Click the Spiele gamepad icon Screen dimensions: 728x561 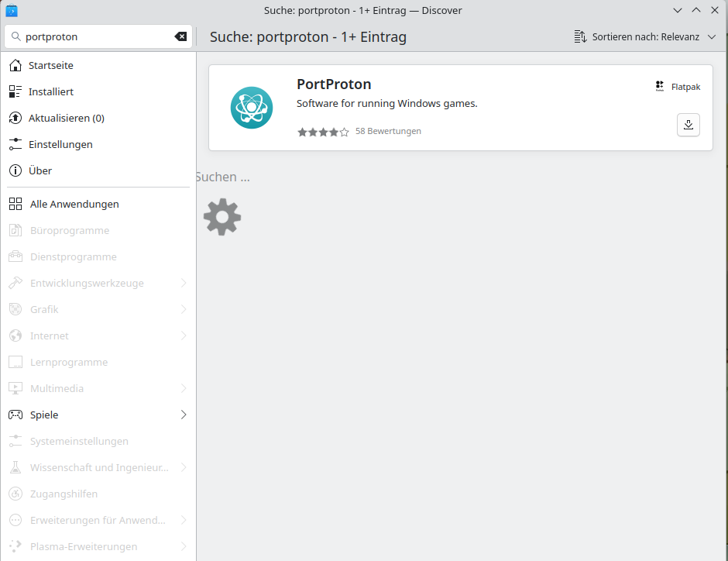coord(15,415)
